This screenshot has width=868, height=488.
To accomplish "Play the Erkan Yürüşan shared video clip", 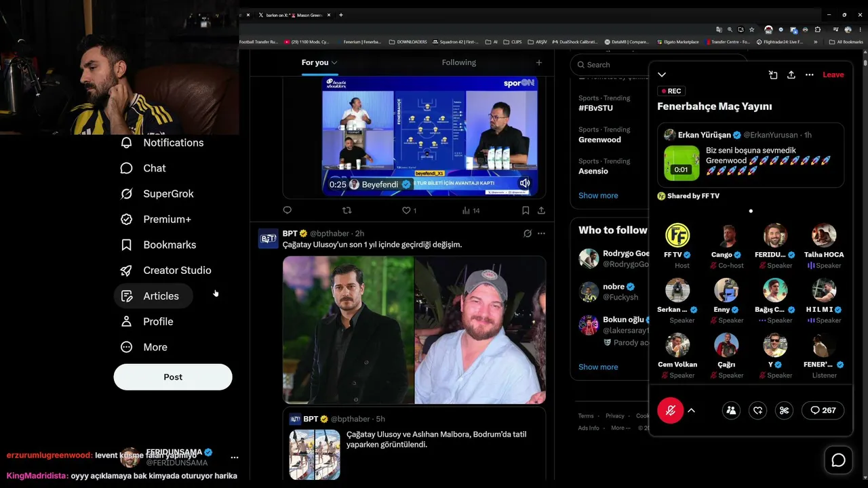I will [682, 163].
